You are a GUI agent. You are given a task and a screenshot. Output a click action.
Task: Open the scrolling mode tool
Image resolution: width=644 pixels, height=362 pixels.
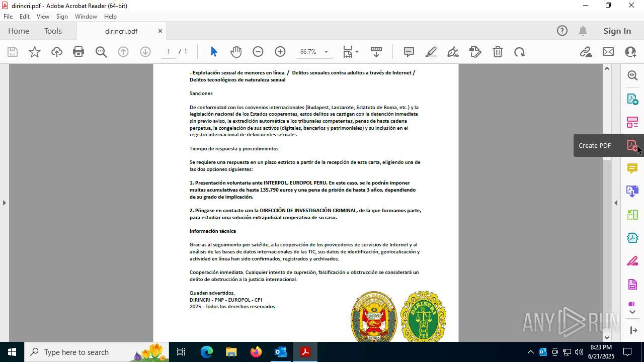tap(376, 52)
